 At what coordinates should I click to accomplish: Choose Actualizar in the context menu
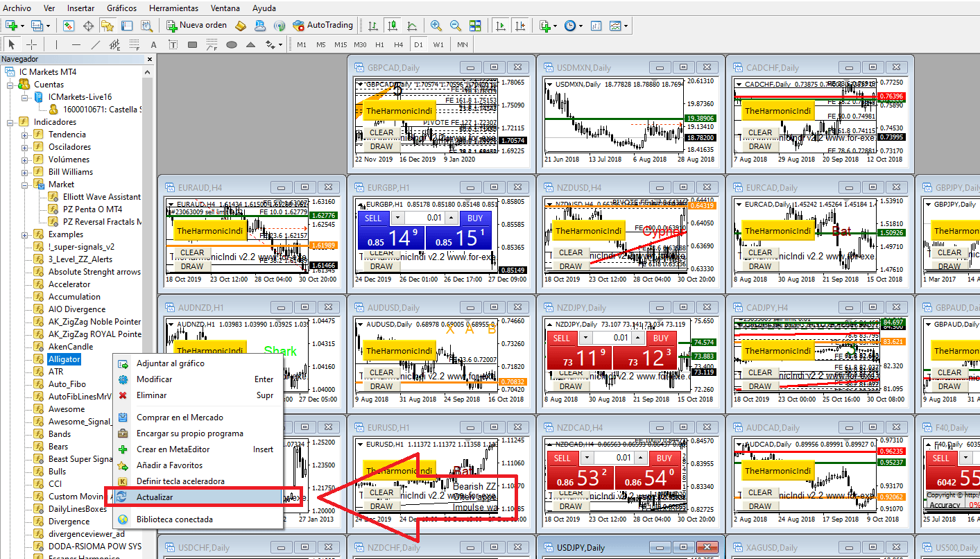tap(155, 497)
